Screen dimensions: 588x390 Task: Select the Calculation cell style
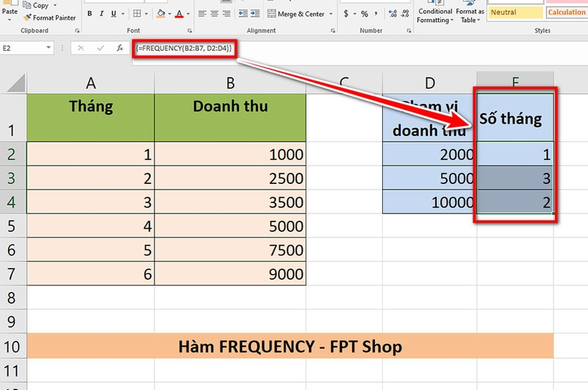[567, 13]
